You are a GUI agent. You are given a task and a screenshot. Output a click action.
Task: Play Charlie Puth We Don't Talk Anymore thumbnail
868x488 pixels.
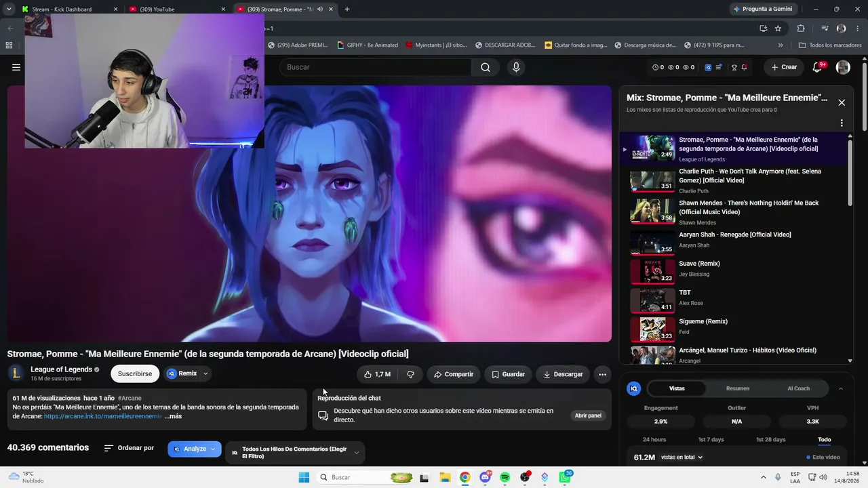coord(652,180)
